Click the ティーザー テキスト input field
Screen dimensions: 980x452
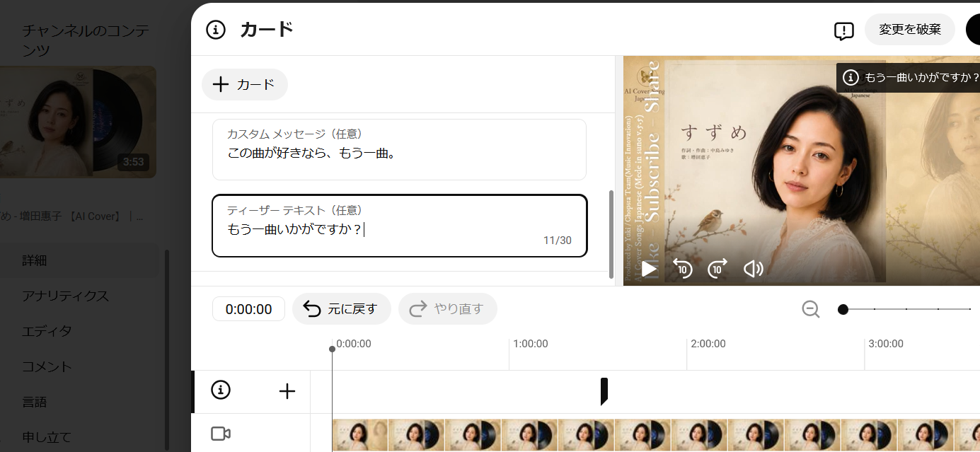(399, 226)
